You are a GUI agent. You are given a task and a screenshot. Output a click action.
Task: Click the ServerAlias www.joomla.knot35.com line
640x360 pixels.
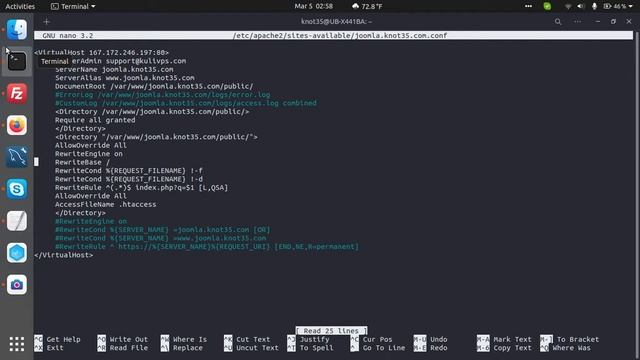click(x=124, y=78)
